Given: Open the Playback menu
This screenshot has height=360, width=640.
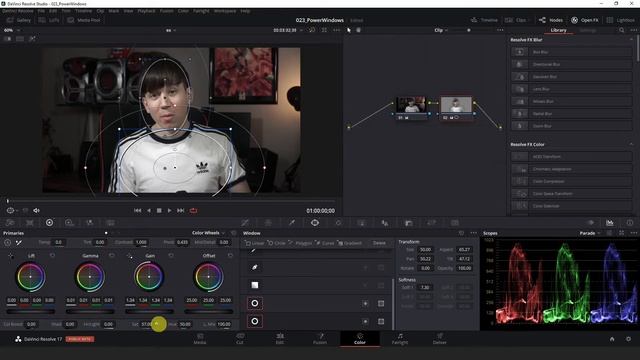Looking at the screenshot, I should coord(146,11).
